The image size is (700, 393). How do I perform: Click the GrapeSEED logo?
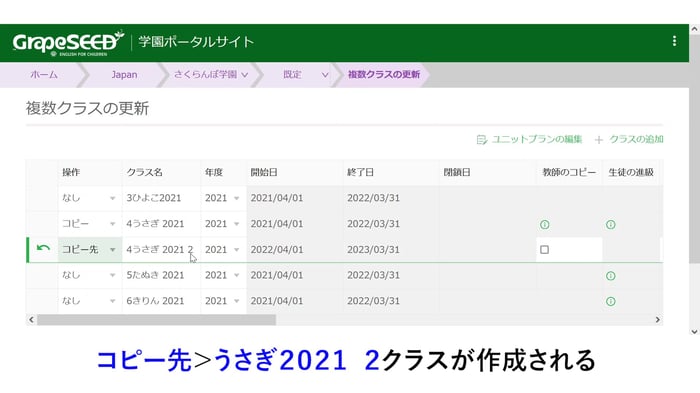click(68, 43)
